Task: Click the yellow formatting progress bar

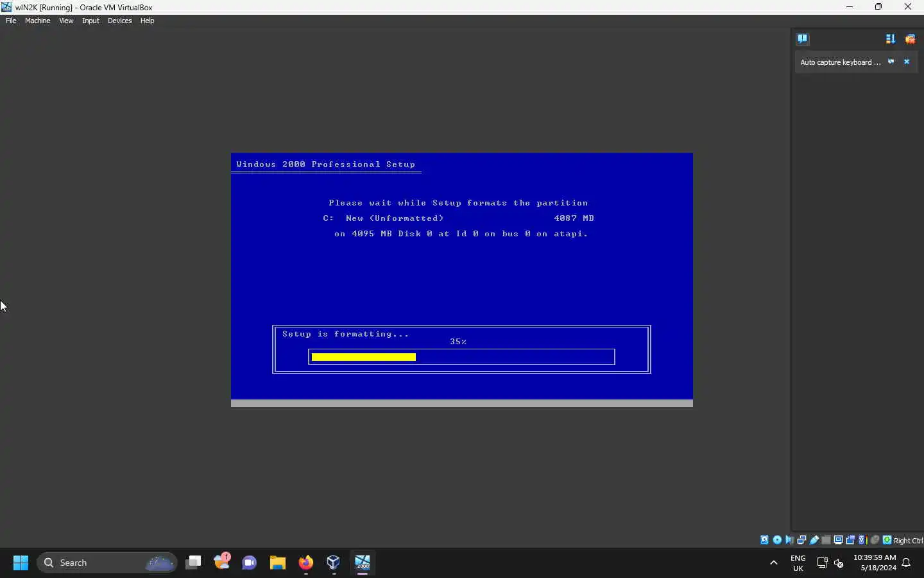Action: (x=364, y=357)
